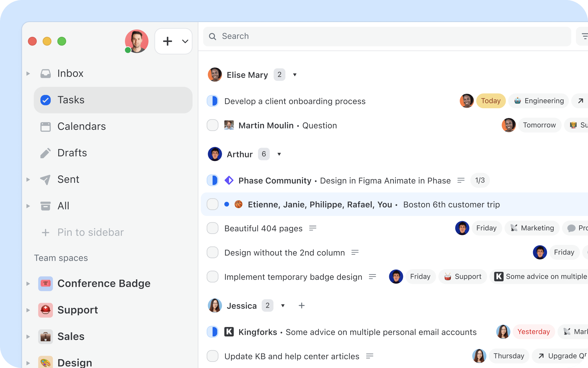The width and height of the screenshot is (588, 368).
Task: Click into the Search field
Action: click(x=387, y=36)
